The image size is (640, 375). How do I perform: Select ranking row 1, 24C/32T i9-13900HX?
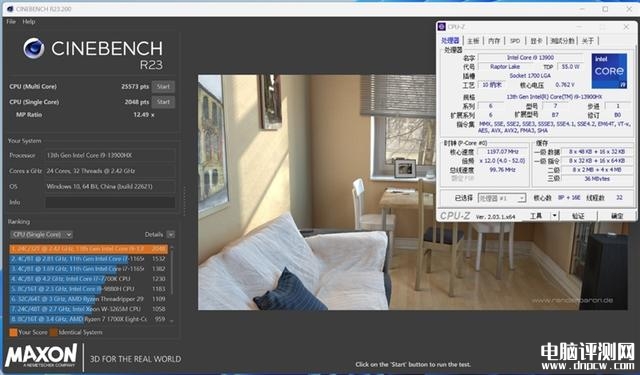89,249
